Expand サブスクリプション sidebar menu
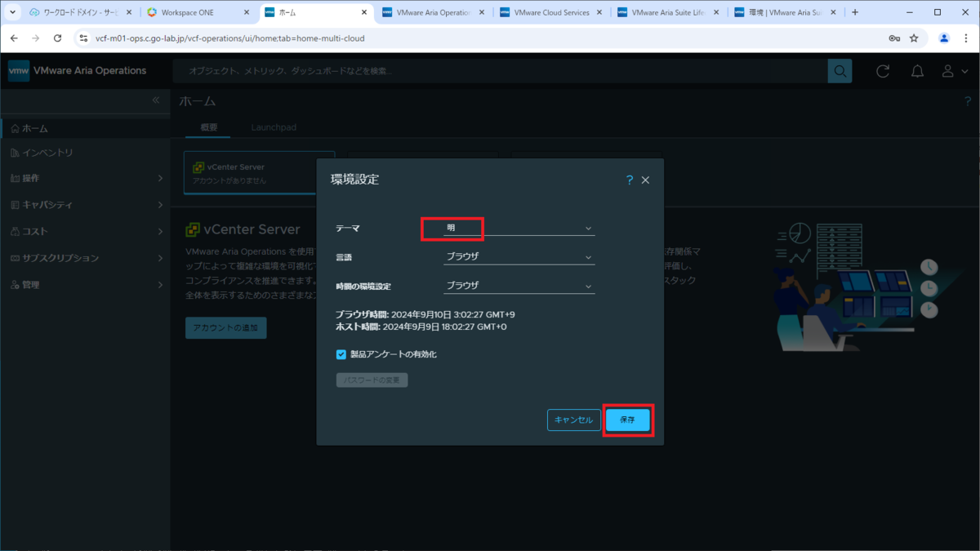The height and width of the screenshot is (551, 980). click(x=85, y=258)
